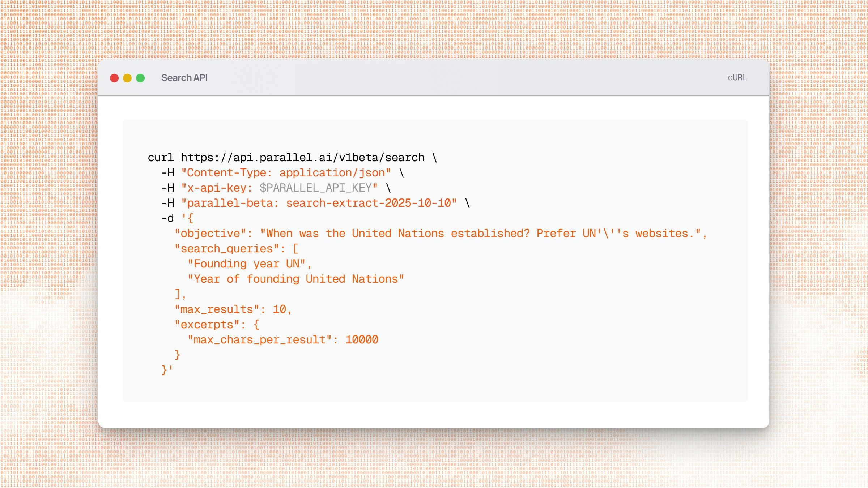This screenshot has height=488, width=868.
Task: Click the parallel-beta search-extract header value
Action: [x=368, y=203]
